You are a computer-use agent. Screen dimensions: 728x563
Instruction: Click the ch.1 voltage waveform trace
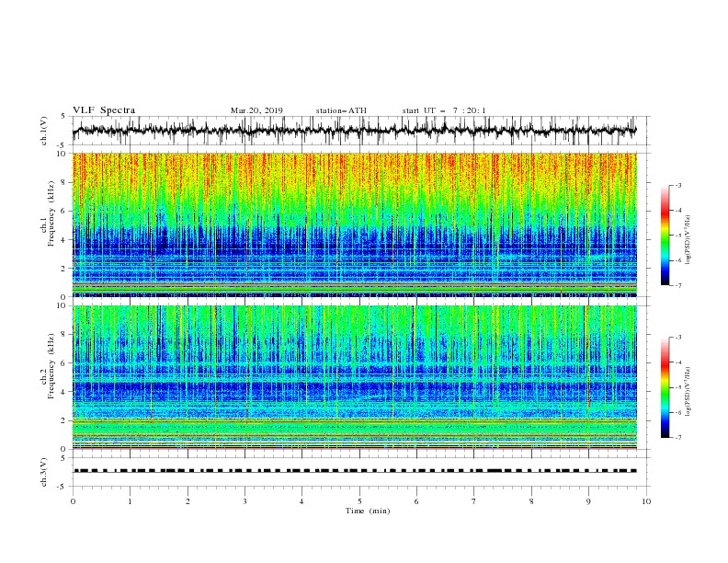tap(354, 131)
